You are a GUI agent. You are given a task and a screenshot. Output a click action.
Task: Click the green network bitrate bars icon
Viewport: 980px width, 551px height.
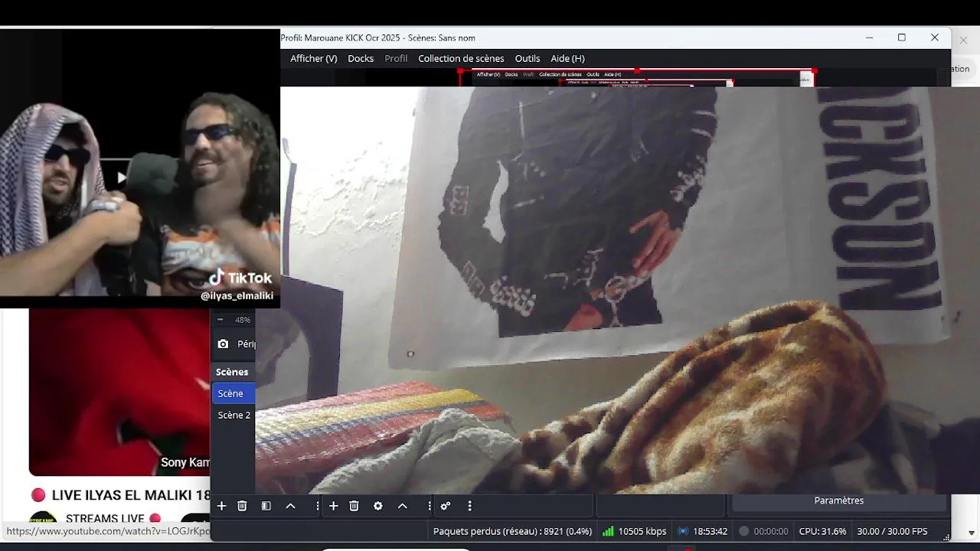pyautogui.click(x=608, y=531)
